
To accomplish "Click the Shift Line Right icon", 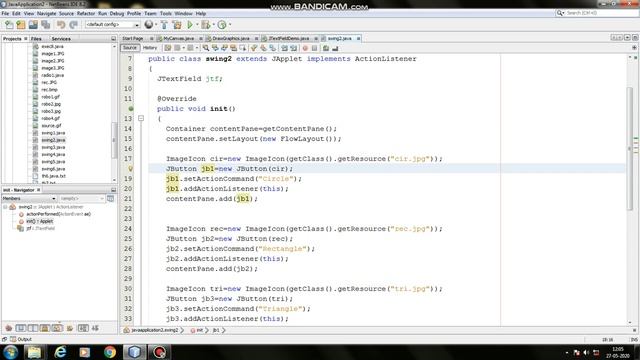I will (293, 48).
